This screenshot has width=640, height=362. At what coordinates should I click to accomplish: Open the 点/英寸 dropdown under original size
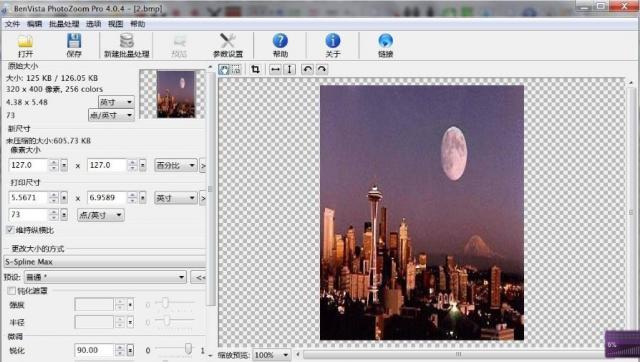coord(111,115)
